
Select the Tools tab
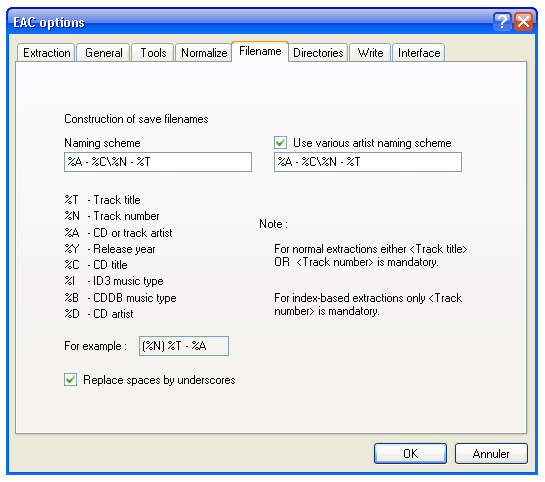click(153, 52)
